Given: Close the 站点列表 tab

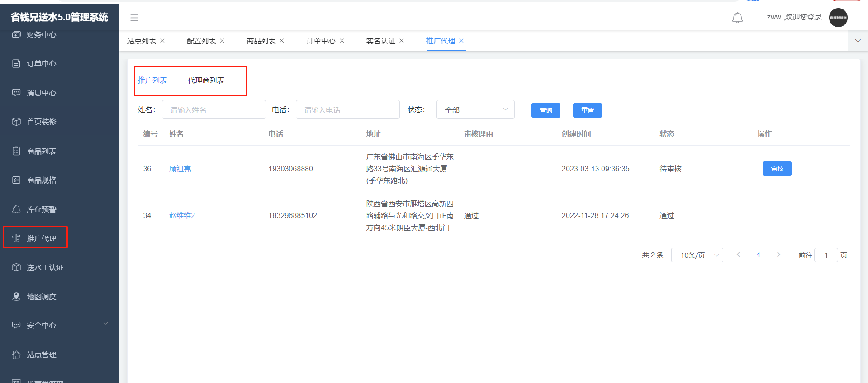Looking at the screenshot, I should click(x=162, y=41).
